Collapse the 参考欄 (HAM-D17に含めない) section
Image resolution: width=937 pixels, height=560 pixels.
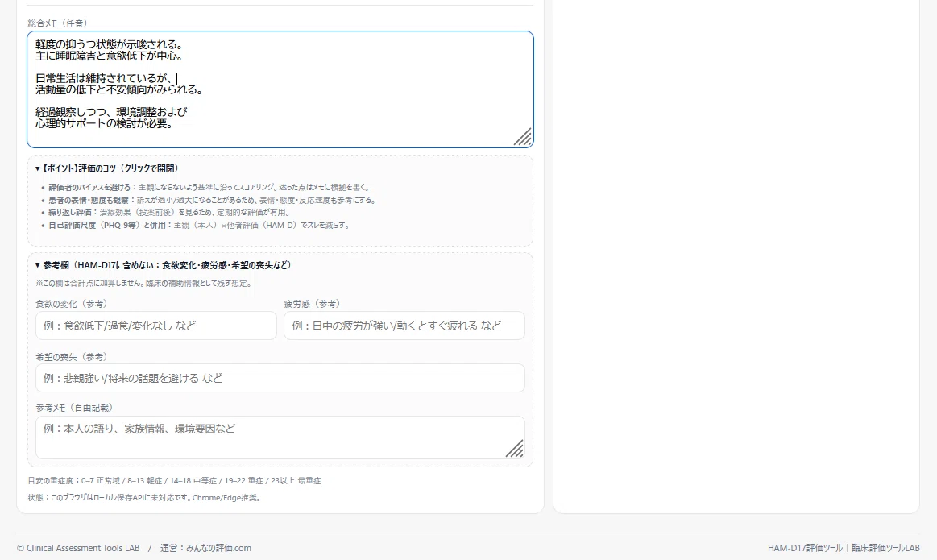[163, 265]
